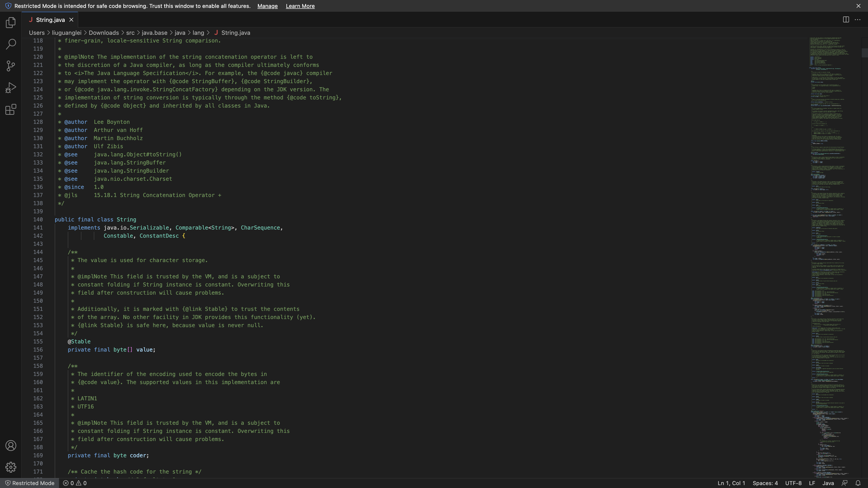Screen dimensions: 868x488
Task: Click the 'LATIN1' comment on line 162
Action: click(87, 398)
